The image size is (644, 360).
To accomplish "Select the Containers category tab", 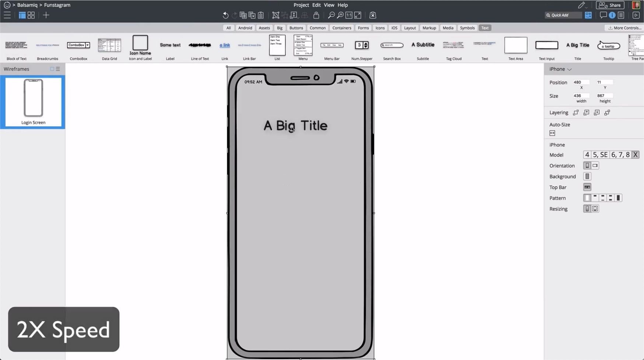I will 342,28.
